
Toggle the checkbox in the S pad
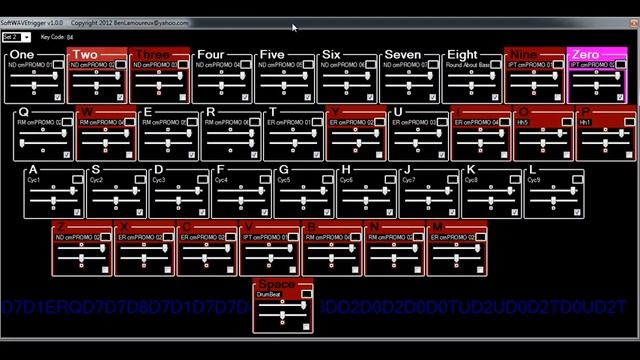(x=140, y=212)
